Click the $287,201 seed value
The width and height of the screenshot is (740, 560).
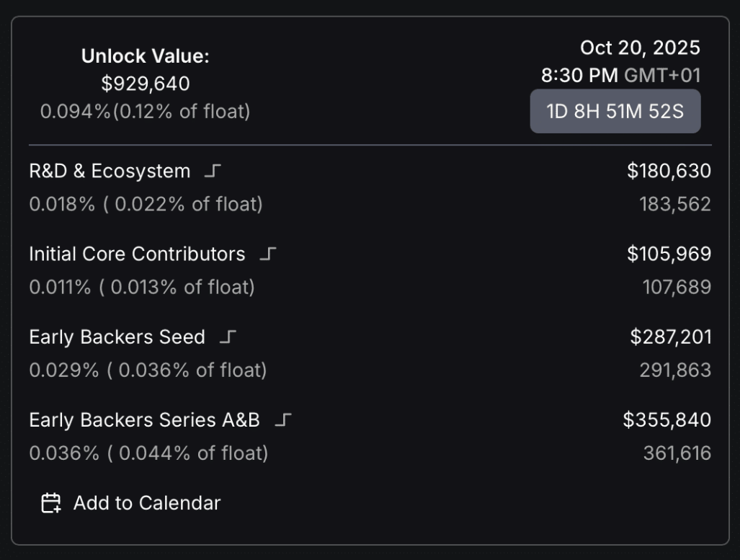670,337
